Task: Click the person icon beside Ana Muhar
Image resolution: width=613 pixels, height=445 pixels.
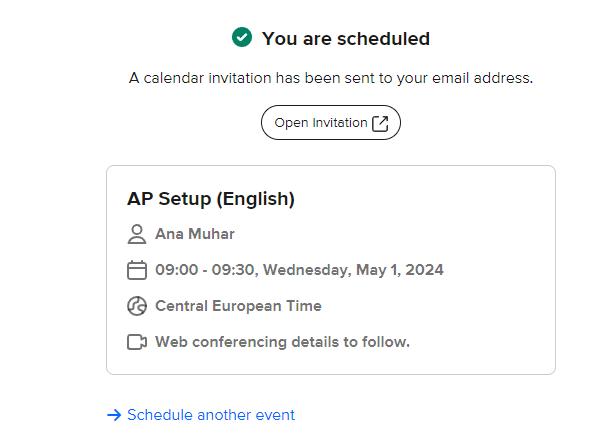Action: (137, 234)
